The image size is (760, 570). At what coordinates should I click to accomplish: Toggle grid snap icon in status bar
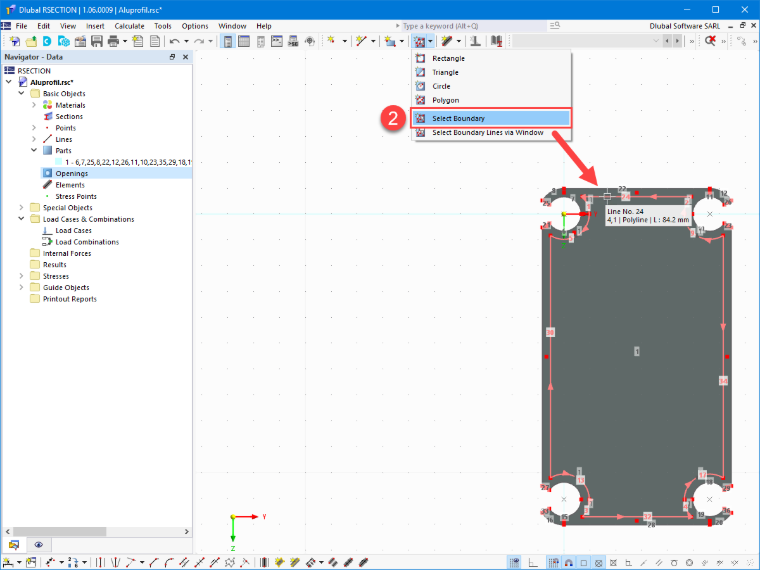(x=553, y=563)
